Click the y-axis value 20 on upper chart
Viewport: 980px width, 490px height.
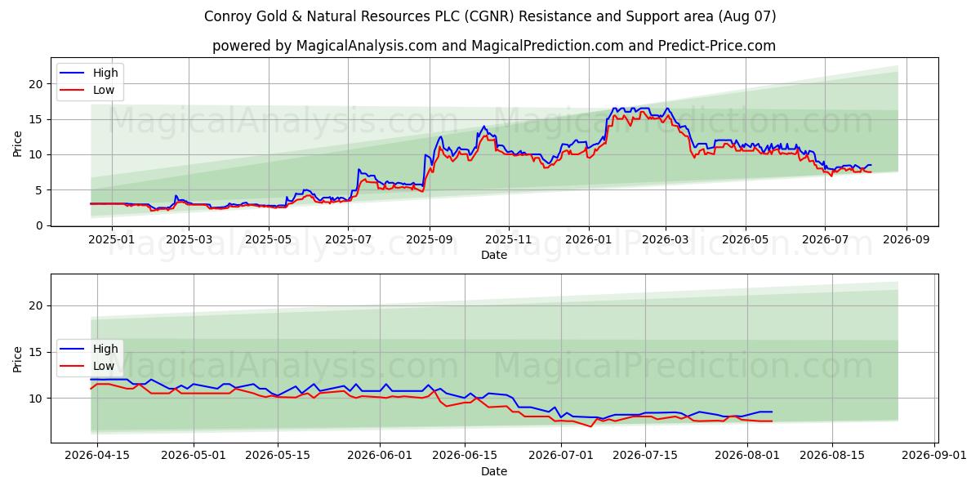[x=35, y=84]
